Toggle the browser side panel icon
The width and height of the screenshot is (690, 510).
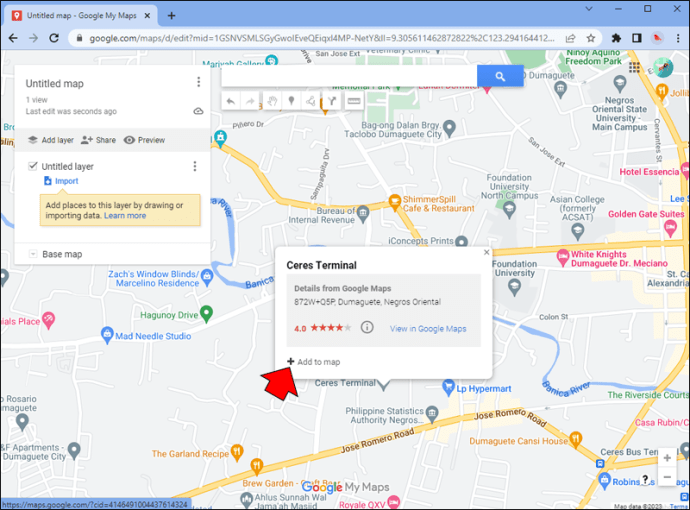click(x=636, y=38)
